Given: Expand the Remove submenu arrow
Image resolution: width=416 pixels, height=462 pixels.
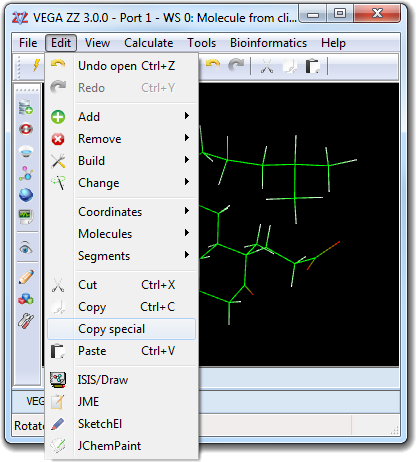Looking at the screenshot, I should coord(187,138).
